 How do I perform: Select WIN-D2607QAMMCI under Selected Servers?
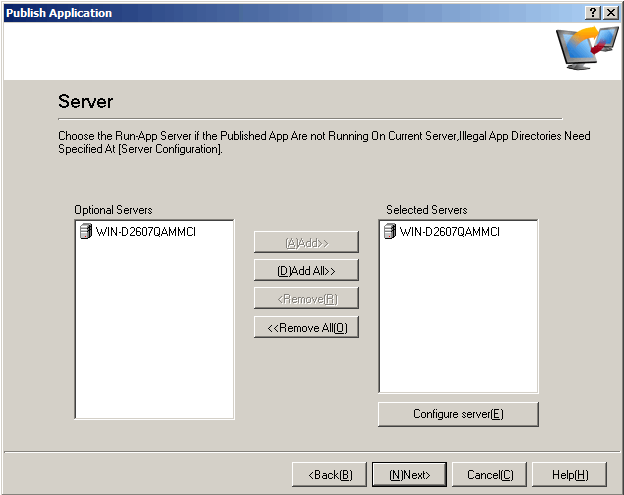pyautogui.click(x=450, y=232)
